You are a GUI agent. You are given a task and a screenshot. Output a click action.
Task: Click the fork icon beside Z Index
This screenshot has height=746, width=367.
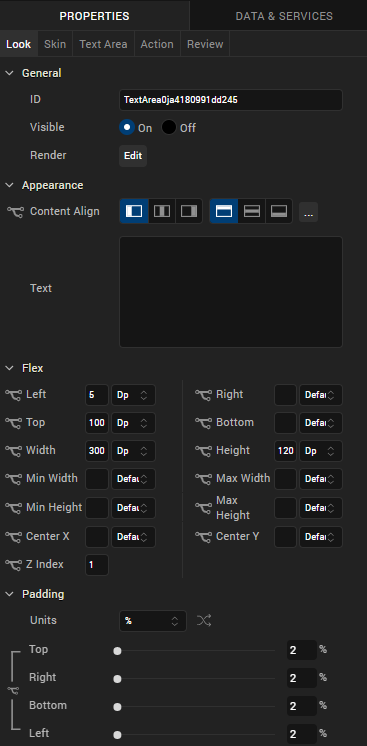tap(13, 565)
